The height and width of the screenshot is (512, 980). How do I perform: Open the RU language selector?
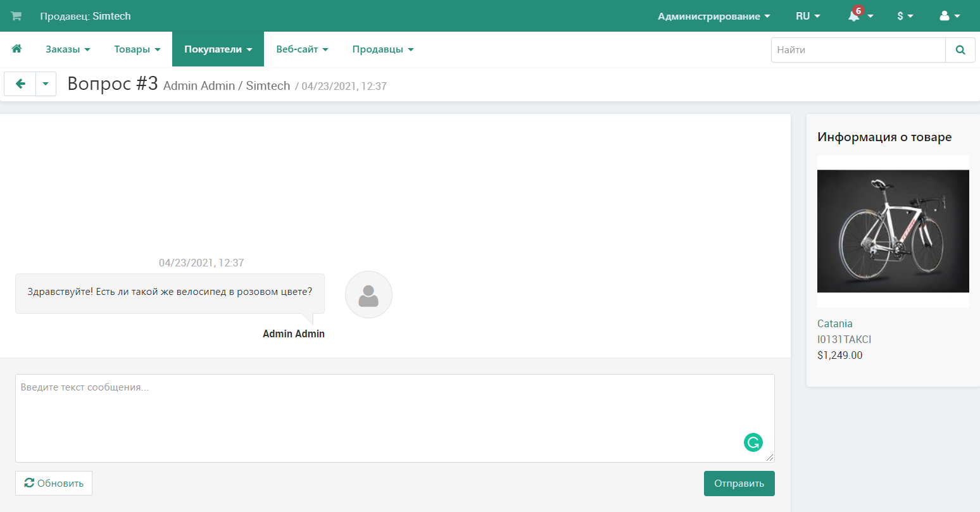807,16
